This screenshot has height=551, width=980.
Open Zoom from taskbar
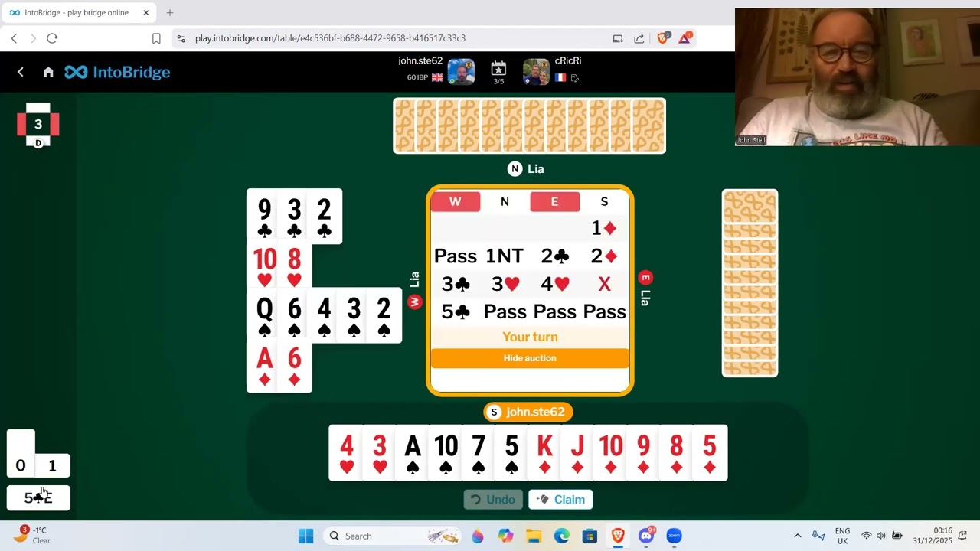674,536
